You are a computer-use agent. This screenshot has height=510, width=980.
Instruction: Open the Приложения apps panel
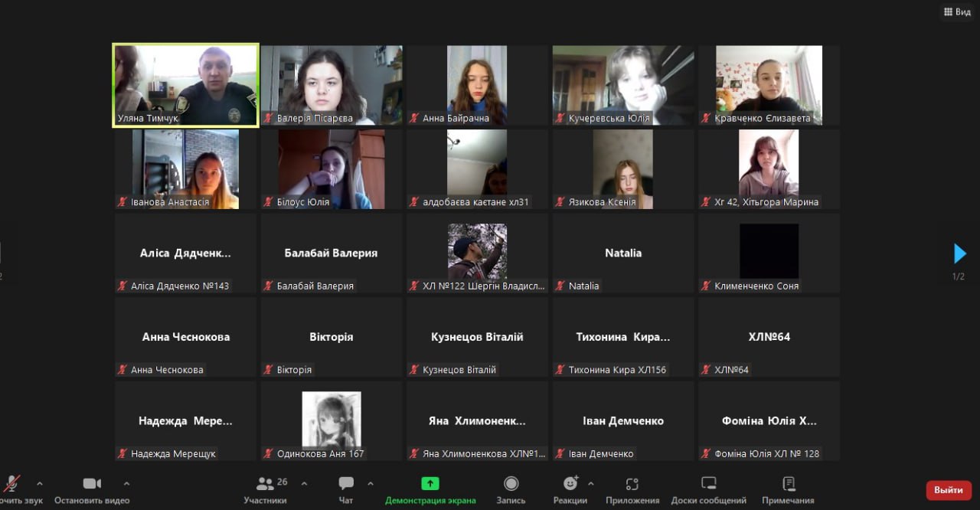(x=632, y=490)
